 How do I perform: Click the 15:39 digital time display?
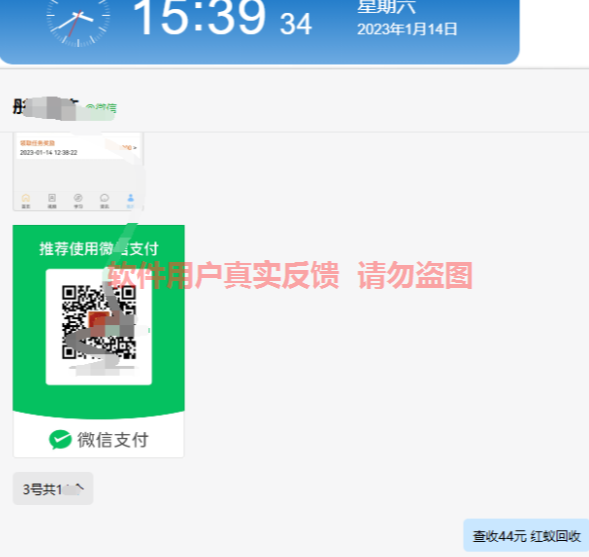[200, 17]
